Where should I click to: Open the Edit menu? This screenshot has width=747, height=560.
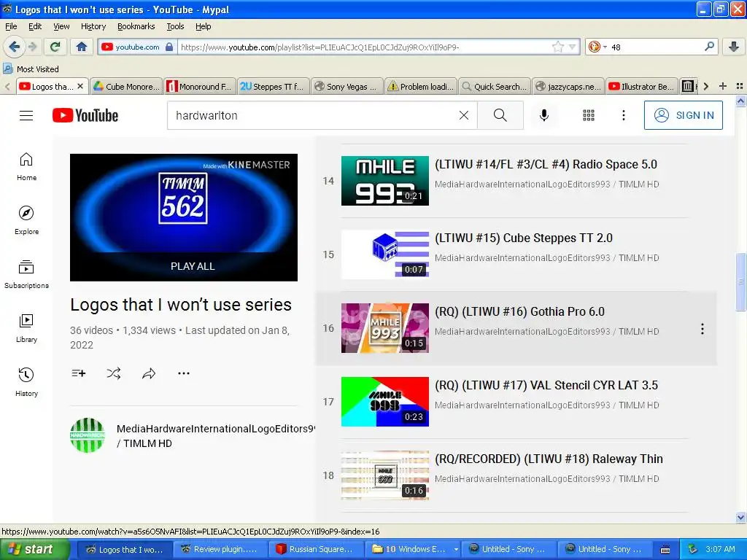tap(35, 26)
